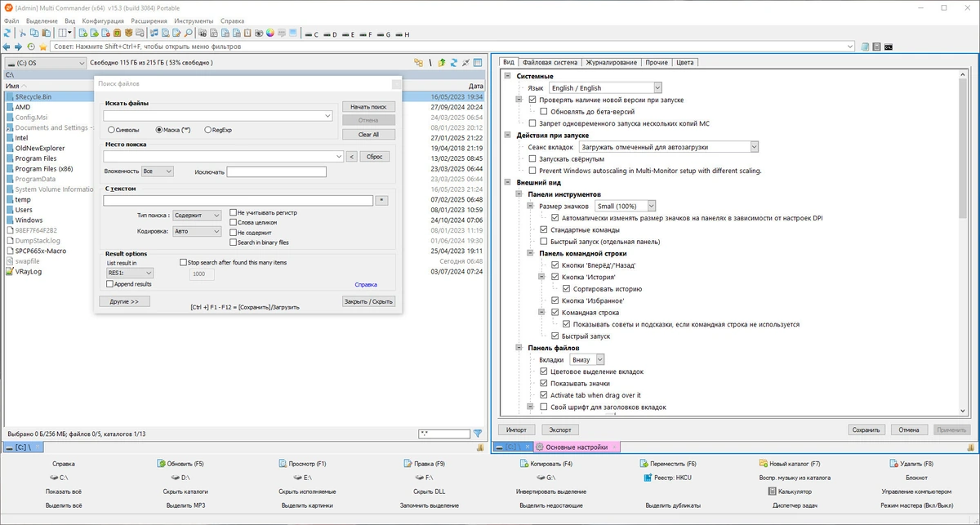Switch to 'Файловая система' settings tab

tap(550, 62)
